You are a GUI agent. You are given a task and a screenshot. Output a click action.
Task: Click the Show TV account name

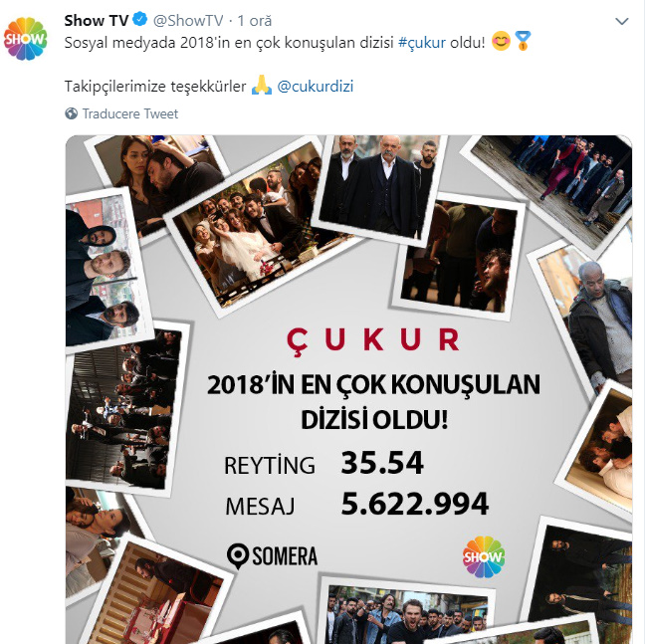click(x=97, y=20)
